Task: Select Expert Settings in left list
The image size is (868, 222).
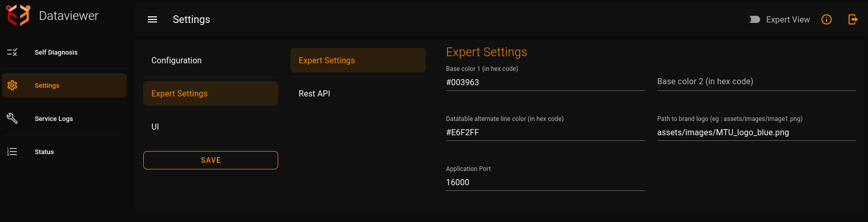Action: (211, 93)
